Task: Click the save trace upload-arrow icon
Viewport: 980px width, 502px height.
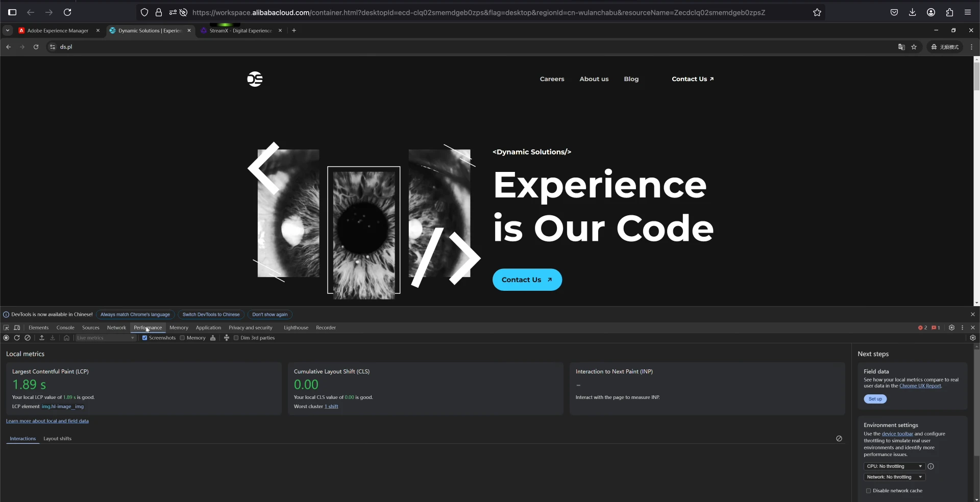Action: click(42, 338)
